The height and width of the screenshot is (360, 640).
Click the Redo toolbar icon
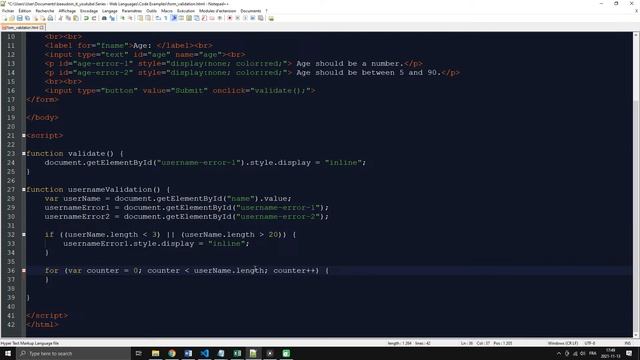(94, 18)
